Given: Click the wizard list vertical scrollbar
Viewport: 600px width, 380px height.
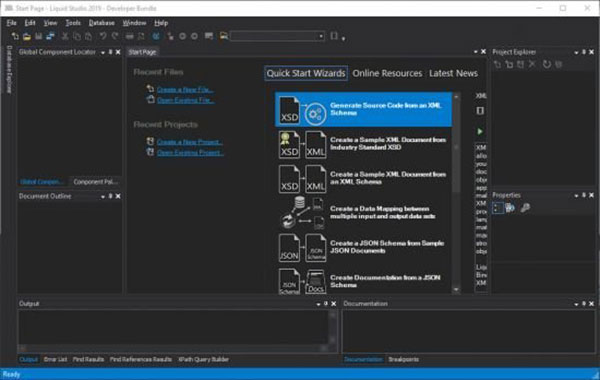Looking at the screenshot, I should pos(456,192).
